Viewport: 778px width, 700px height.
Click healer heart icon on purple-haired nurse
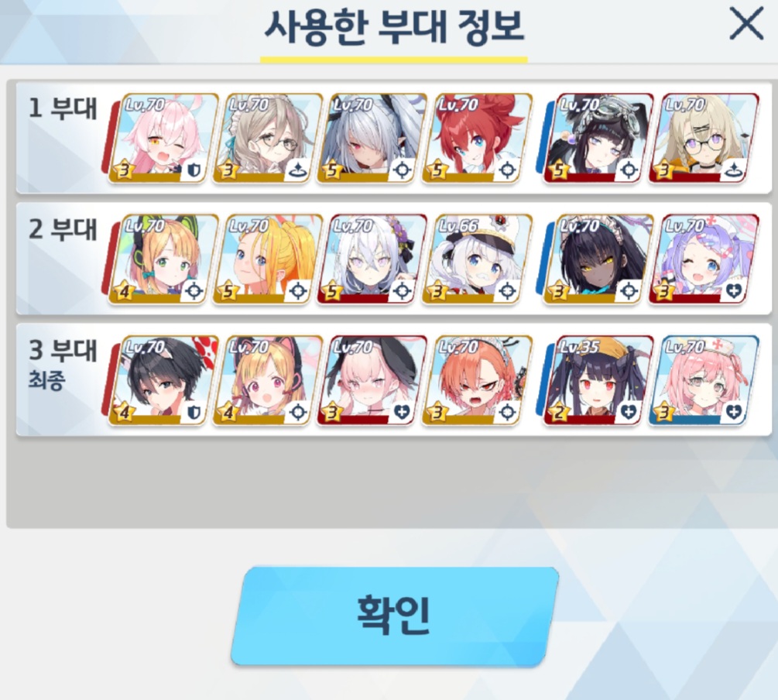pyautogui.click(x=734, y=291)
